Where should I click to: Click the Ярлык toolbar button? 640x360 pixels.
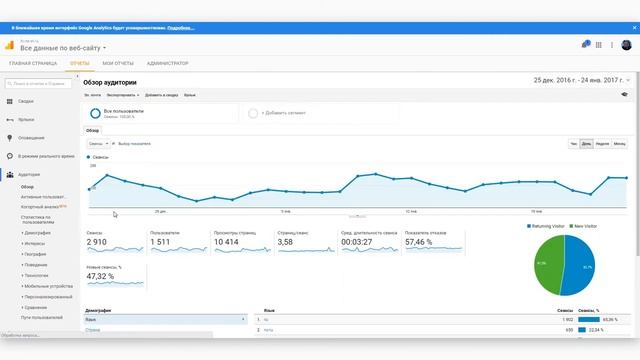[x=190, y=95]
